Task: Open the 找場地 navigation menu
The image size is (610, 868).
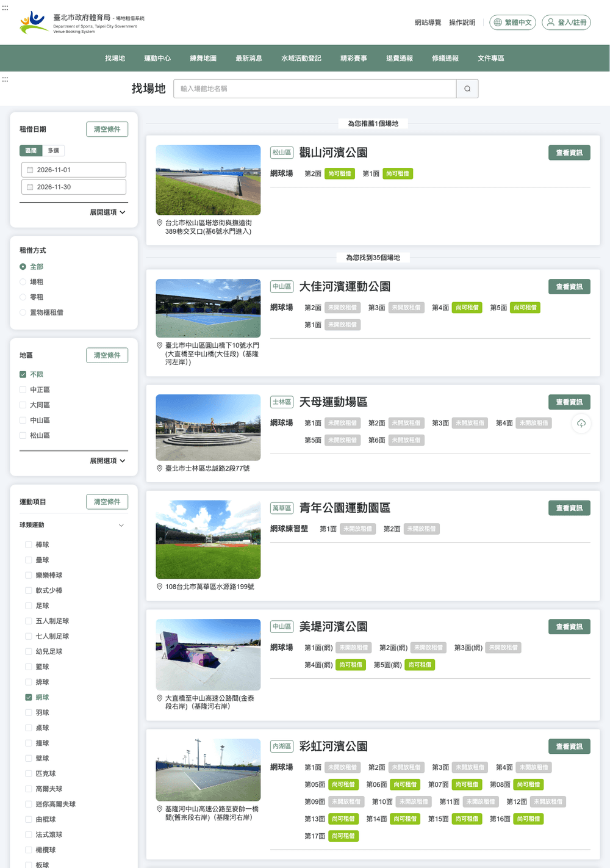Action: point(115,58)
